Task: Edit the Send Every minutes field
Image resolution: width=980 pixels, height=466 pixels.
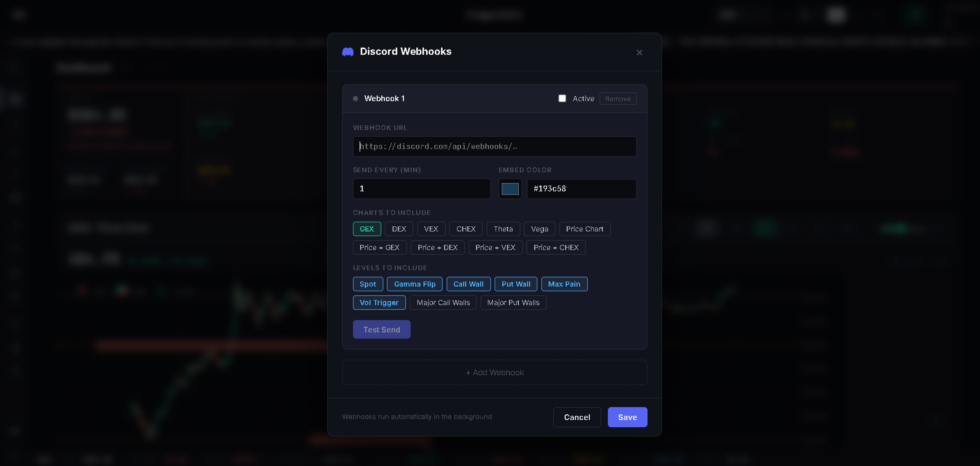Action: [x=421, y=188]
